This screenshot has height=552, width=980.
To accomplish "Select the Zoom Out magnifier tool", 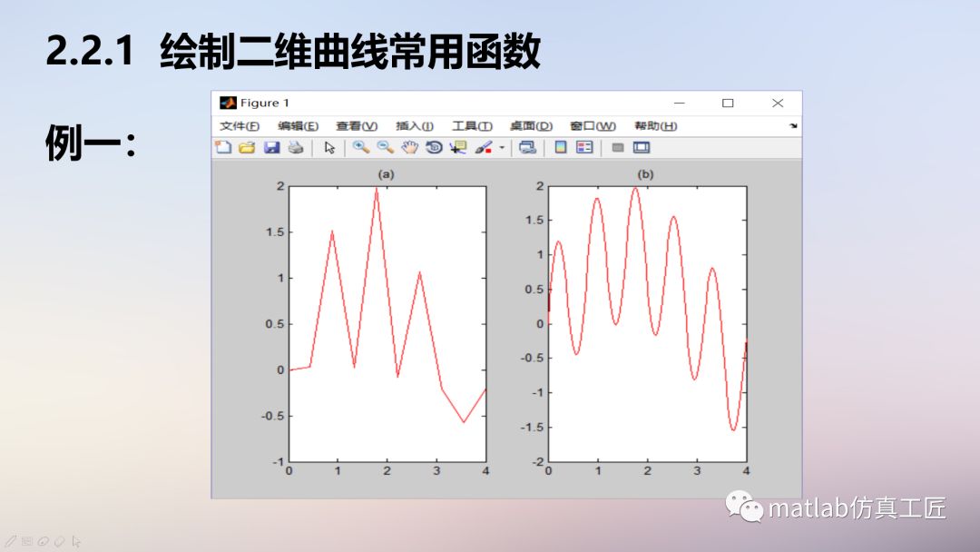I will pos(384,147).
